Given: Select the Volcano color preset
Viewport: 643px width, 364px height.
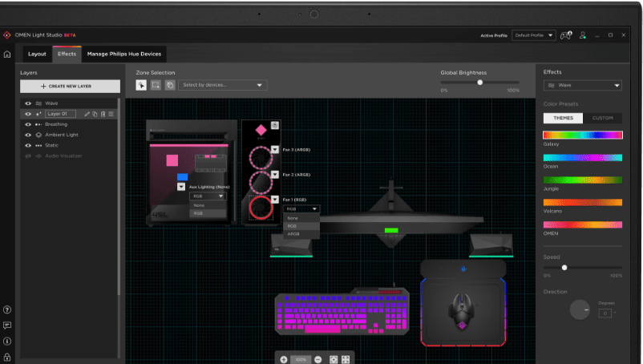Looking at the screenshot, I should [x=583, y=203].
